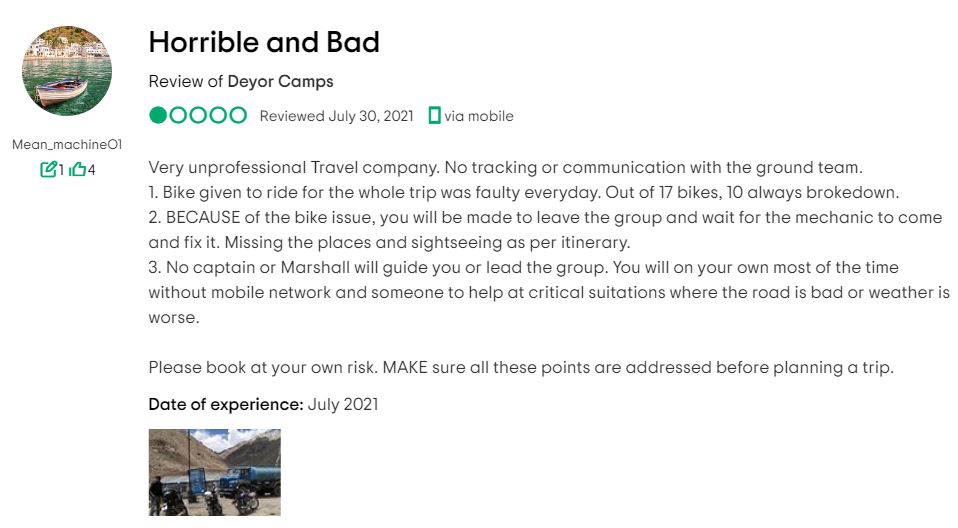Viewport: 958px width, 528px height.
Task: Click the mobile phone icon beside 'via mobile'
Action: pos(434,116)
